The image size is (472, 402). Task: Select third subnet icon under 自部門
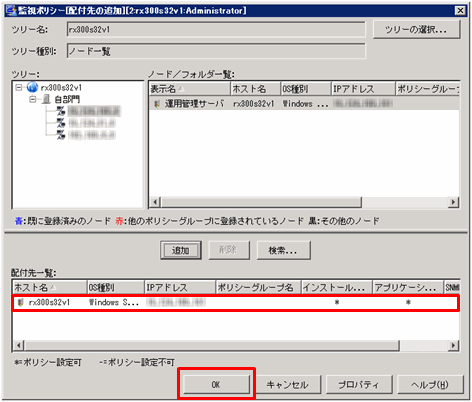(x=60, y=135)
